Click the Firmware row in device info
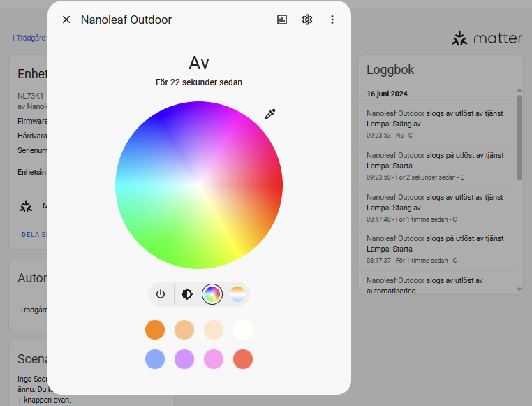This screenshot has height=406, width=532. 33,121
